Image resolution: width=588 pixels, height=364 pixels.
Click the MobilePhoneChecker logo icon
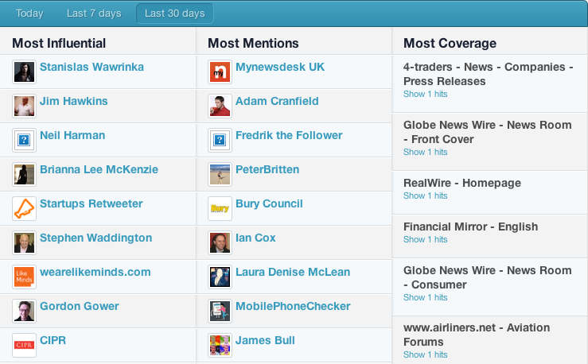[x=220, y=311]
